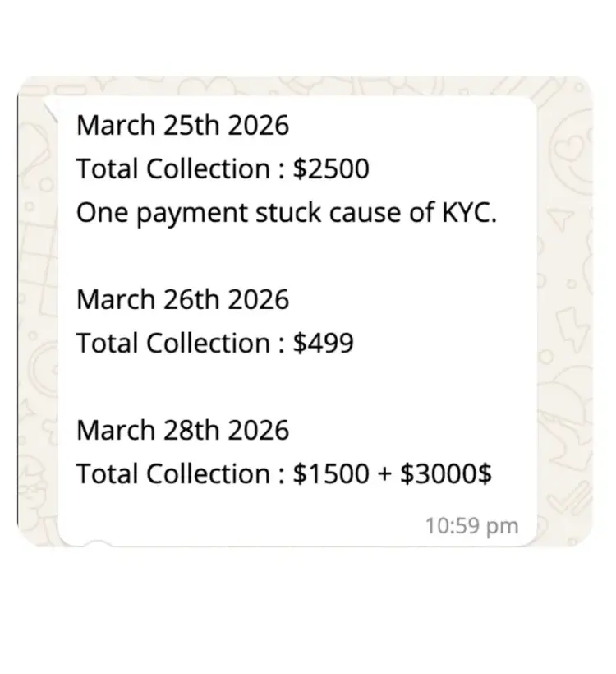The image size is (616, 674).
Task: Click the paper plane doodle on wallpaper
Action: click(x=562, y=219)
